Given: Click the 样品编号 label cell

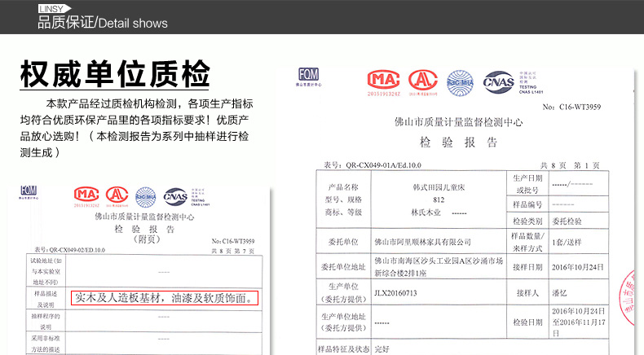Looking at the screenshot, I should tap(527, 204).
